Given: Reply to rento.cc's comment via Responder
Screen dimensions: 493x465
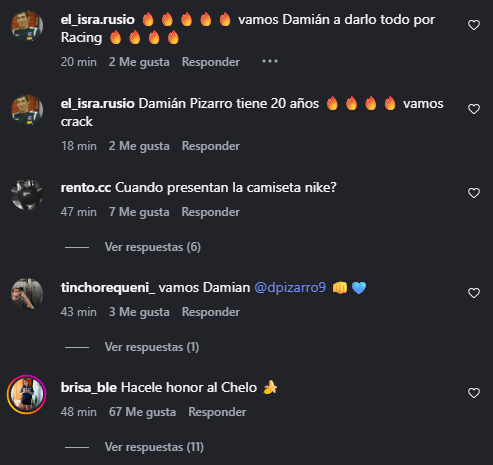Looking at the screenshot, I should (211, 212).
